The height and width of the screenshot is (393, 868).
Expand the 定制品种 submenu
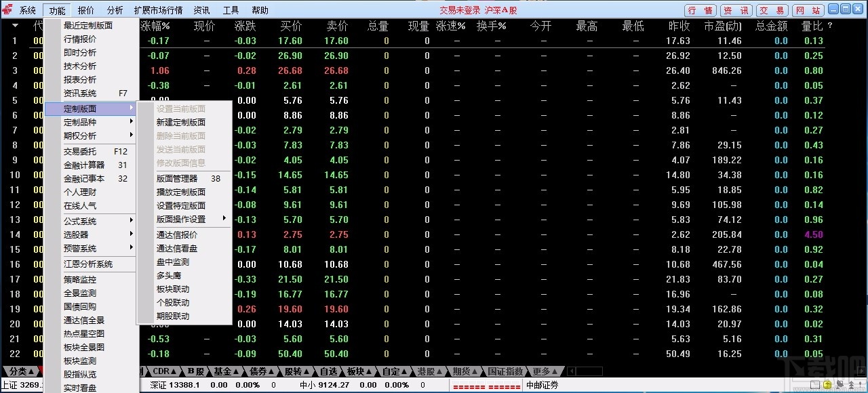click(x=79, y=122)
